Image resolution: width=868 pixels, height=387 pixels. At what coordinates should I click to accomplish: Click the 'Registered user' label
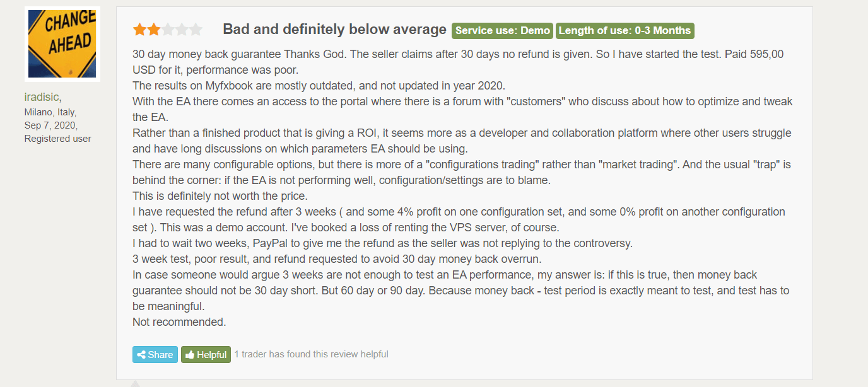tap(58, 139)
